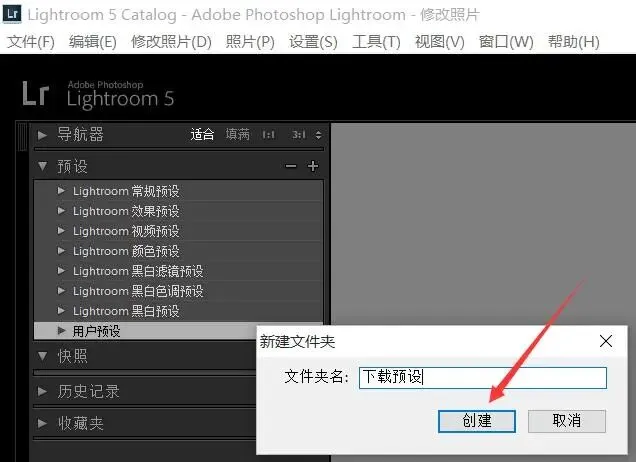Open the 视图(V) menu
The height and width of the screenshot is (462, 636).
coord(440,41)
